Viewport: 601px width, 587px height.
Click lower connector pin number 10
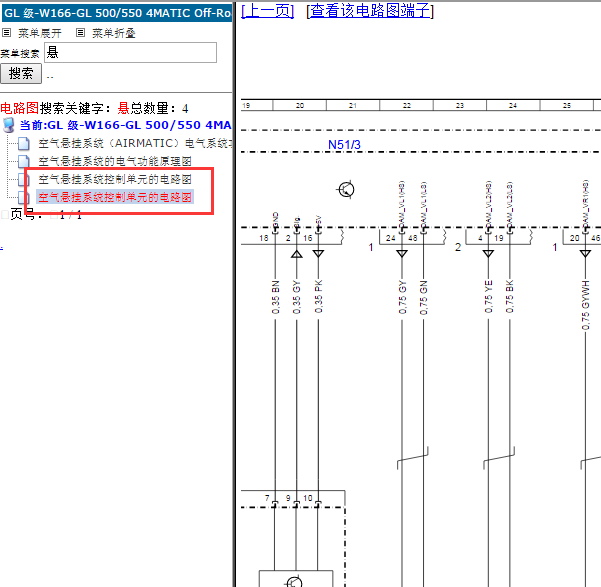pos(308,498)
